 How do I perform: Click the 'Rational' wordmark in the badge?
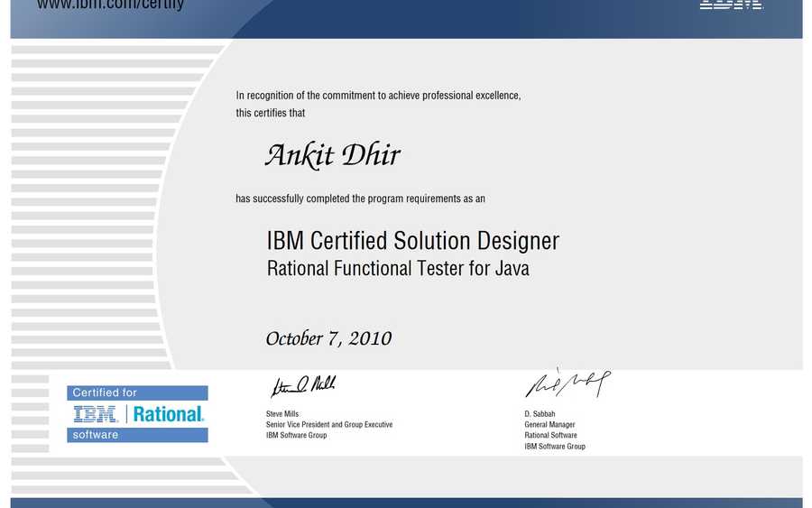pos(169,414)
